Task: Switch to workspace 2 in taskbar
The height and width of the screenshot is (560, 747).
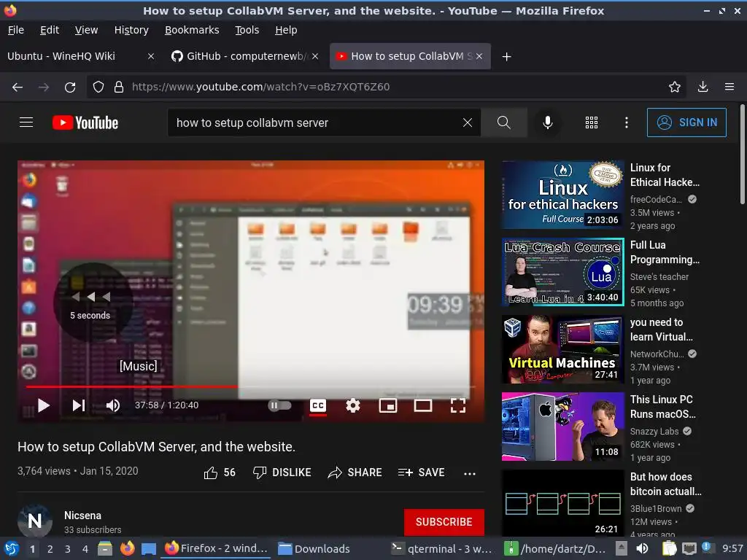Action: click(x=50, y=549)
